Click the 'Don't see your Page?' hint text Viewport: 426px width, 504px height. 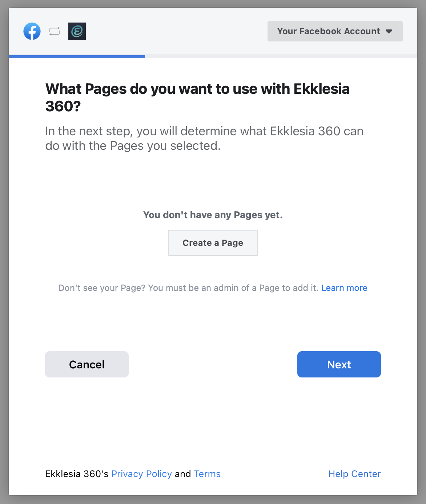click(x=188, y=288)
